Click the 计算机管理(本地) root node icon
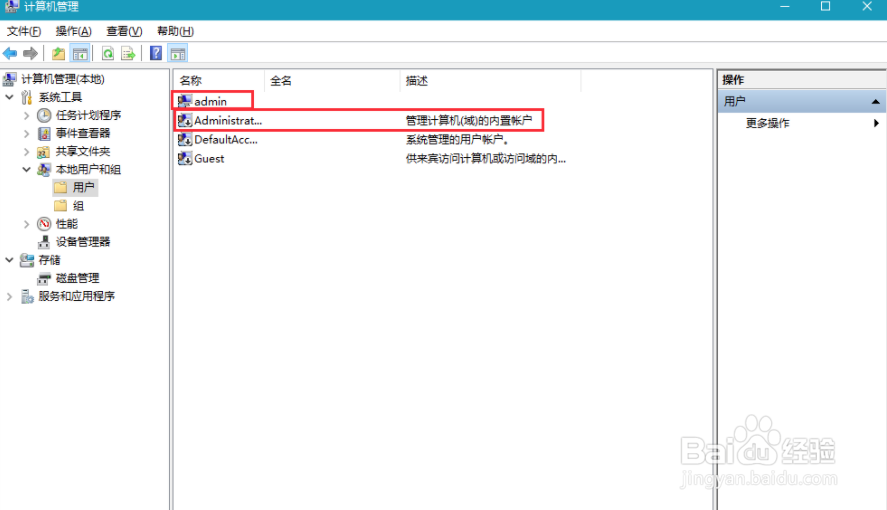The image size is (887, 510). (10, 79)
